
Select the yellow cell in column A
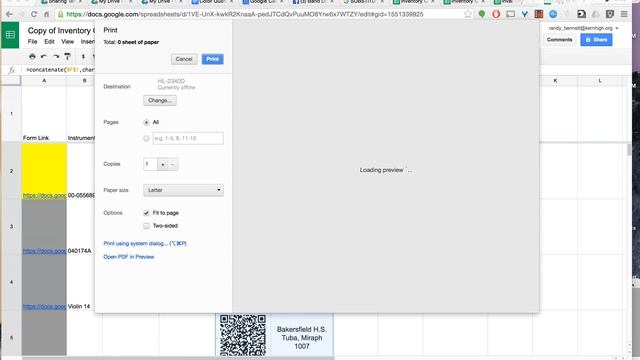(x=44, y=171)
